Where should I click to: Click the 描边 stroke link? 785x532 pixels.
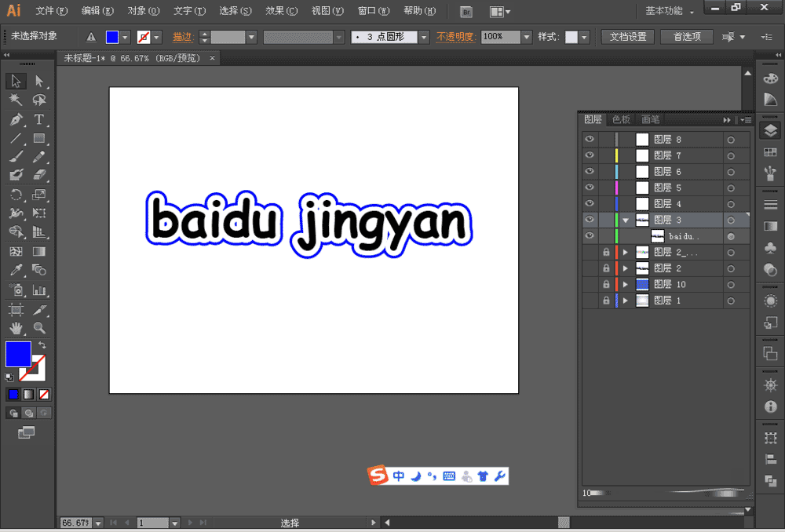183,37
